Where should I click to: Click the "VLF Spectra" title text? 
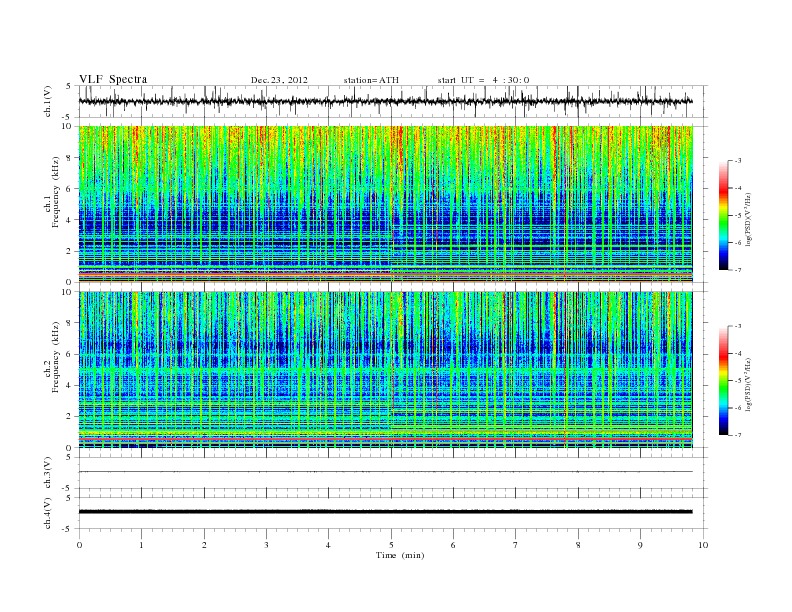(x=113, y=79)
